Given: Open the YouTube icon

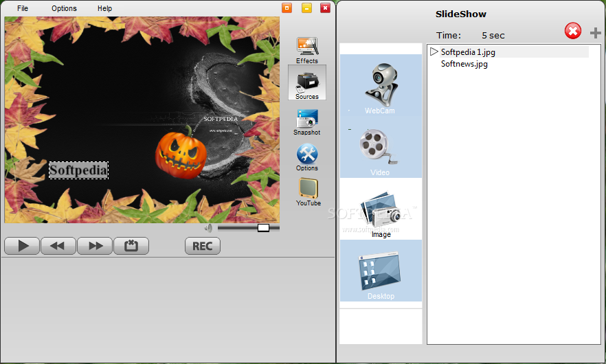Looking at the screenshot, I should (308, 192).
